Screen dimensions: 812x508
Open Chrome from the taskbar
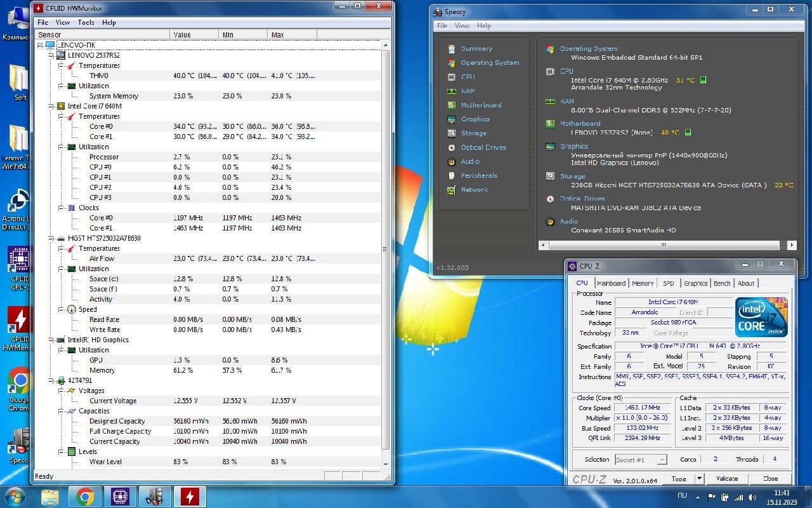point(84,497)
